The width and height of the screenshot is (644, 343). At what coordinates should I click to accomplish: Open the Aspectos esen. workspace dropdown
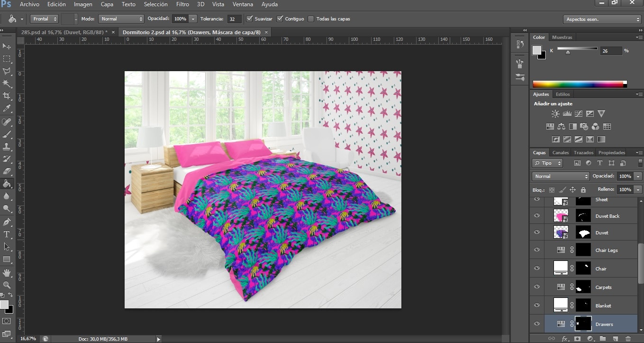(602, 19)
